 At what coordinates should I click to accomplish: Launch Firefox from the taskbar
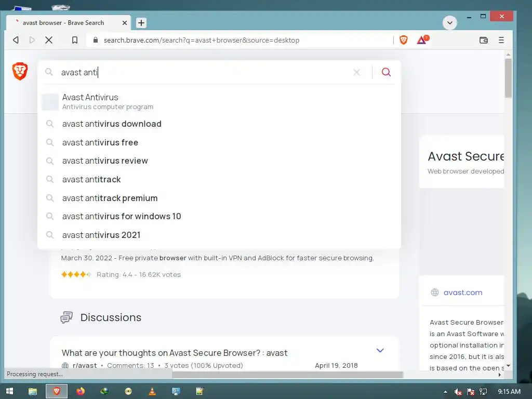click(81, 391)
